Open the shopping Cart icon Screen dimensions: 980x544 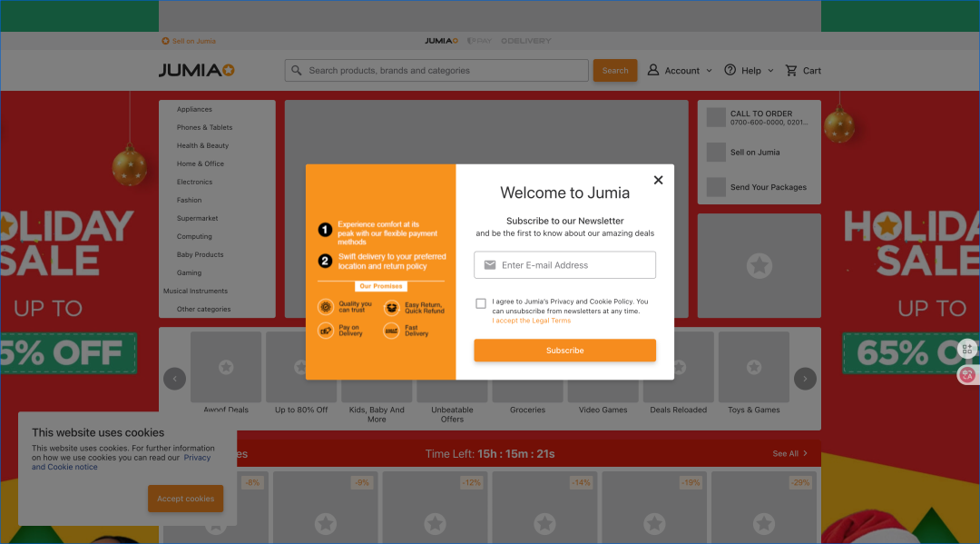(791, 71)
